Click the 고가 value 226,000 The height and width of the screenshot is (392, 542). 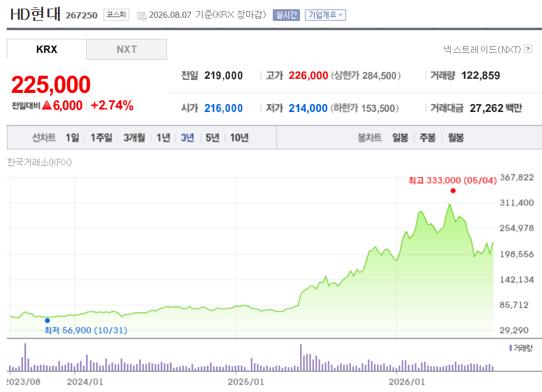point(309,75)
